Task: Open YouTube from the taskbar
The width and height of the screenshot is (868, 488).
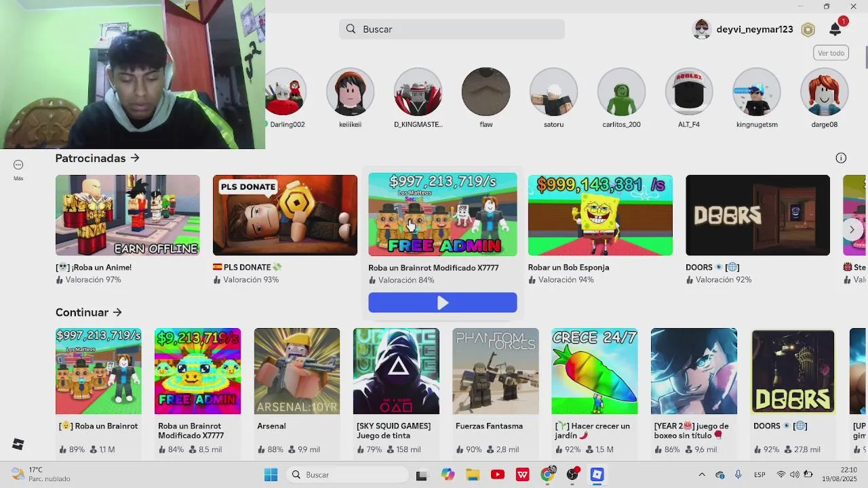Action: [498, 474]
